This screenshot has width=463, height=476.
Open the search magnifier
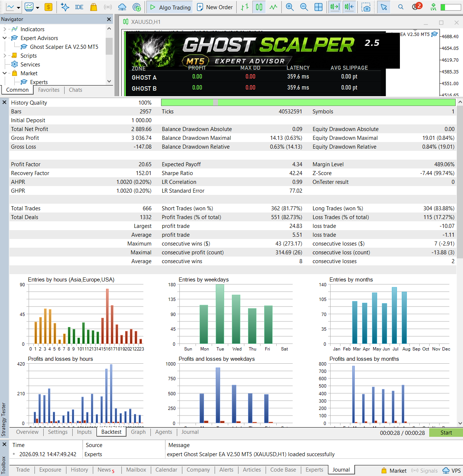[x=401, y=7]
